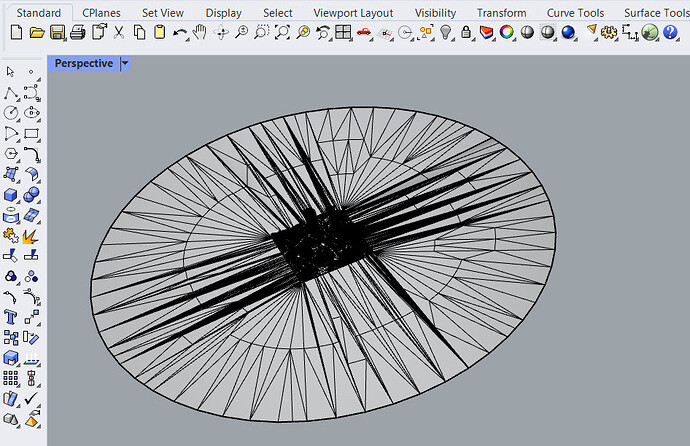Switch to the Curve Tools tab

point(575,13)
